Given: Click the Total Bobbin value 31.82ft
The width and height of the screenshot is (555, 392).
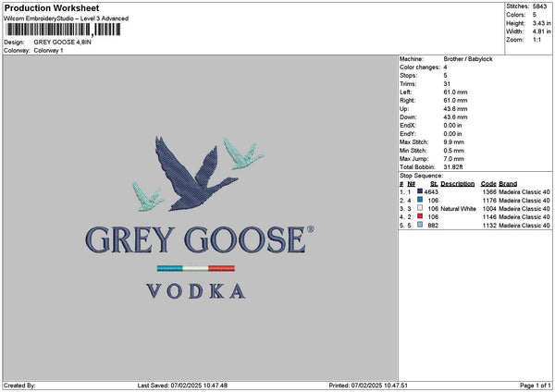Looking at the screenshot, I should tap(453, 167).
